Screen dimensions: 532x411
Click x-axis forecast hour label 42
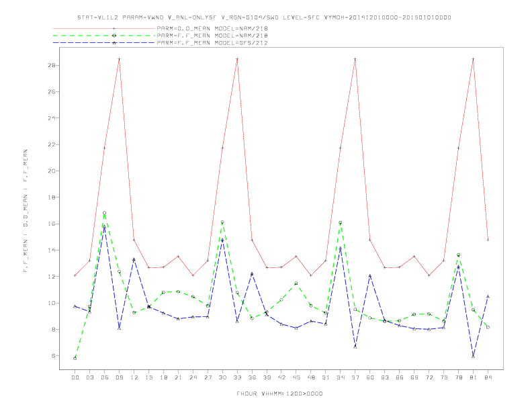(281, 377)
